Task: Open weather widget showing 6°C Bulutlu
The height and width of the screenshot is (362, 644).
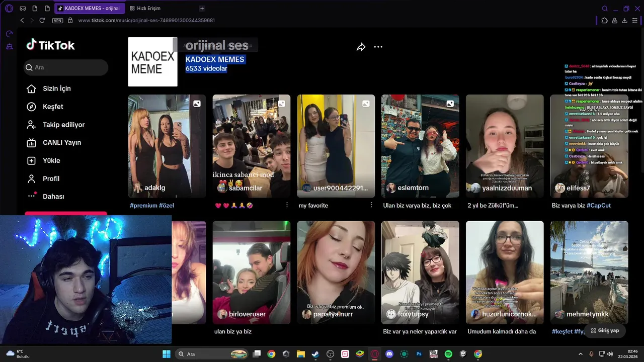Action: [17, 354]
